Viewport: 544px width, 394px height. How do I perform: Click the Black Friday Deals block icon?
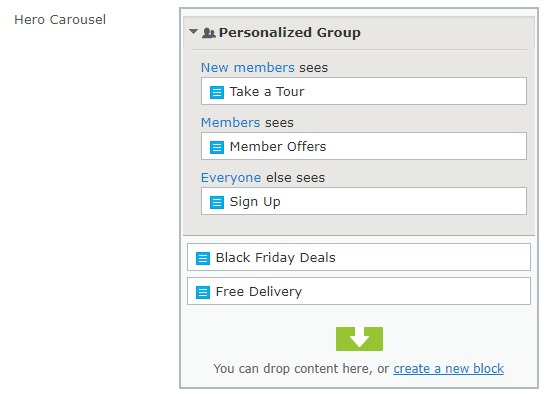[x=203, y=258]
